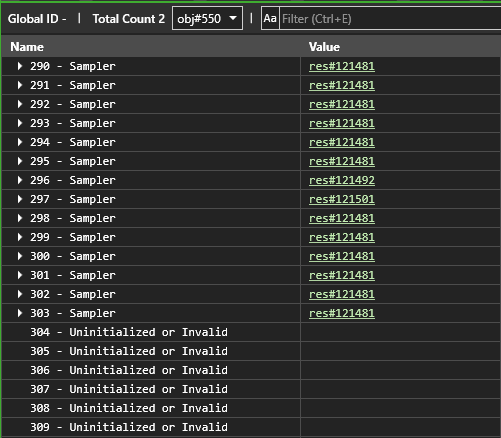Select the '300 - Sampler' name text
Image resolution: width=501 pixels, height=438 pixels.
tap(73, 256)
